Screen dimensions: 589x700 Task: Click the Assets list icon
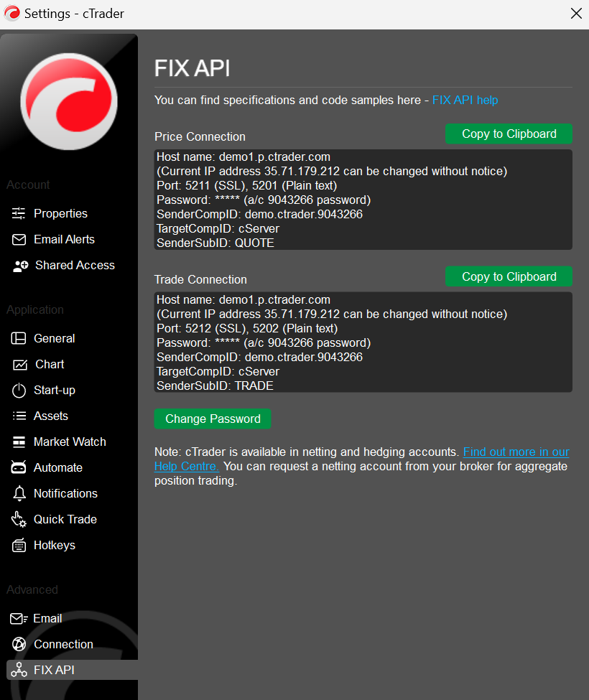click(19, 416)
